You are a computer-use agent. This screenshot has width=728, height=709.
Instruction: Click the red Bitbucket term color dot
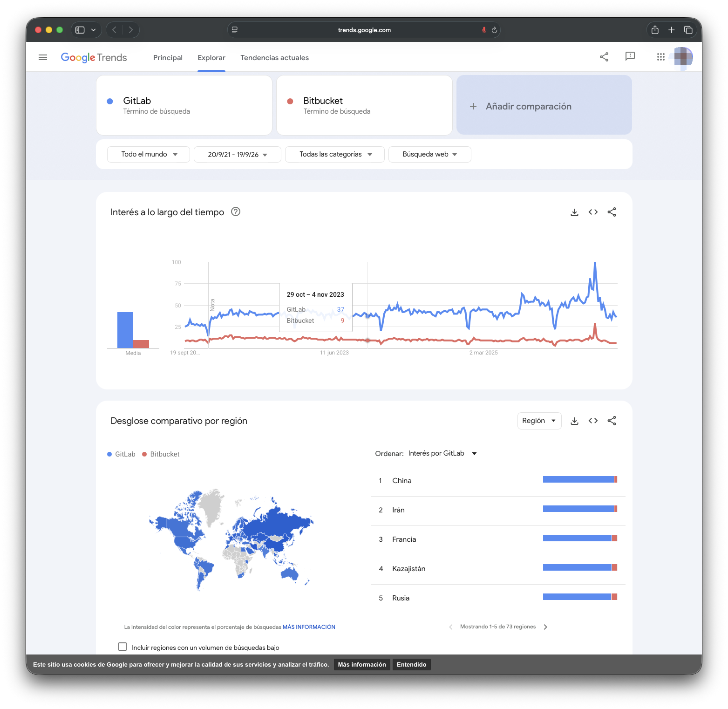(x=290, y=101)
